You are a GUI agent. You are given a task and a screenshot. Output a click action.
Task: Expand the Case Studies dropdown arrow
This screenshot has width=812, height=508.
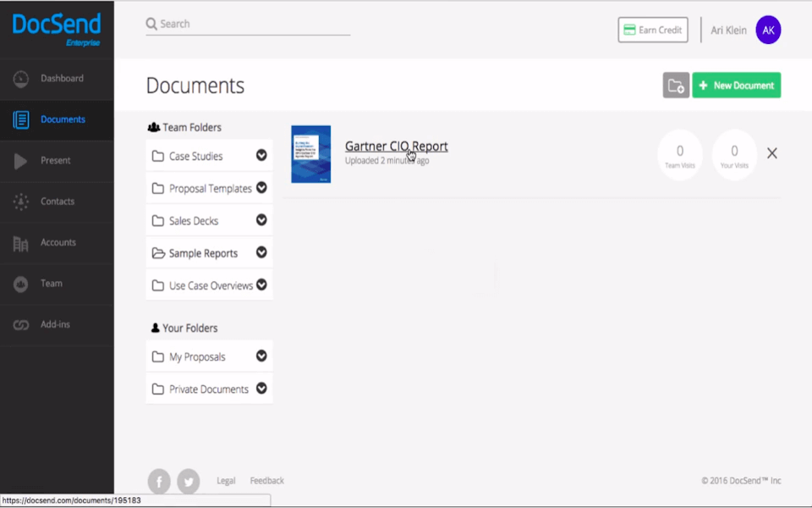[x=261, y=155]
